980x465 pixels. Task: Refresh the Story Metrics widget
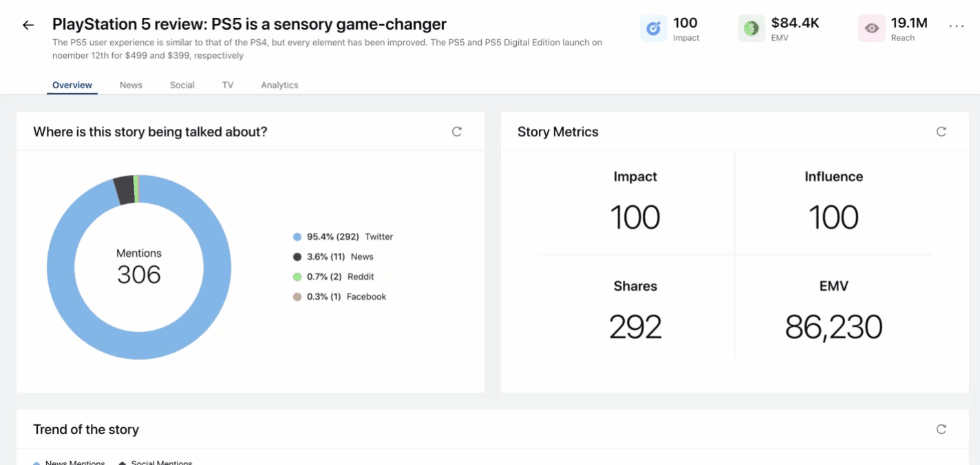[x=941, y=132]
